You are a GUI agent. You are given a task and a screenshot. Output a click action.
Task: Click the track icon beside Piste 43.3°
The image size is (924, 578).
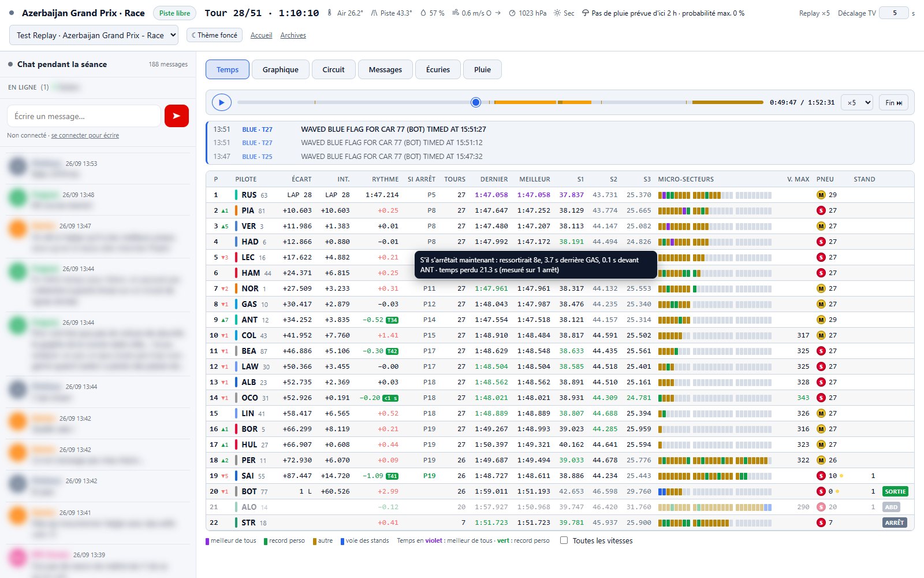click(374, 13)
